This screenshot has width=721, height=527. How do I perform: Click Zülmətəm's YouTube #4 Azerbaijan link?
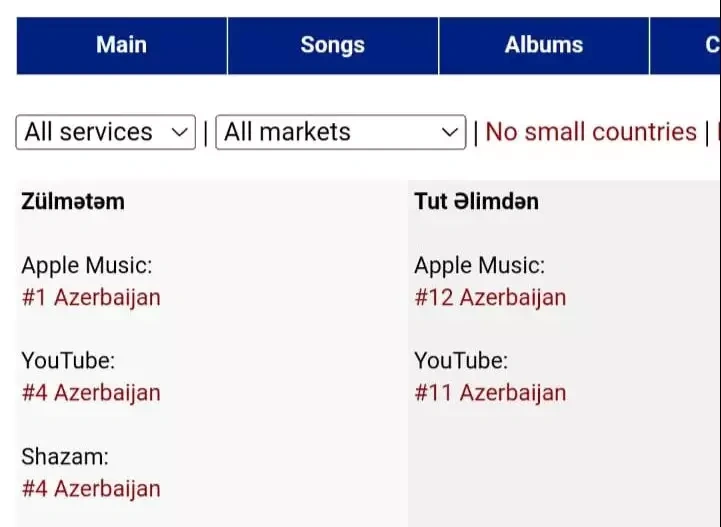tap(91, 393)
